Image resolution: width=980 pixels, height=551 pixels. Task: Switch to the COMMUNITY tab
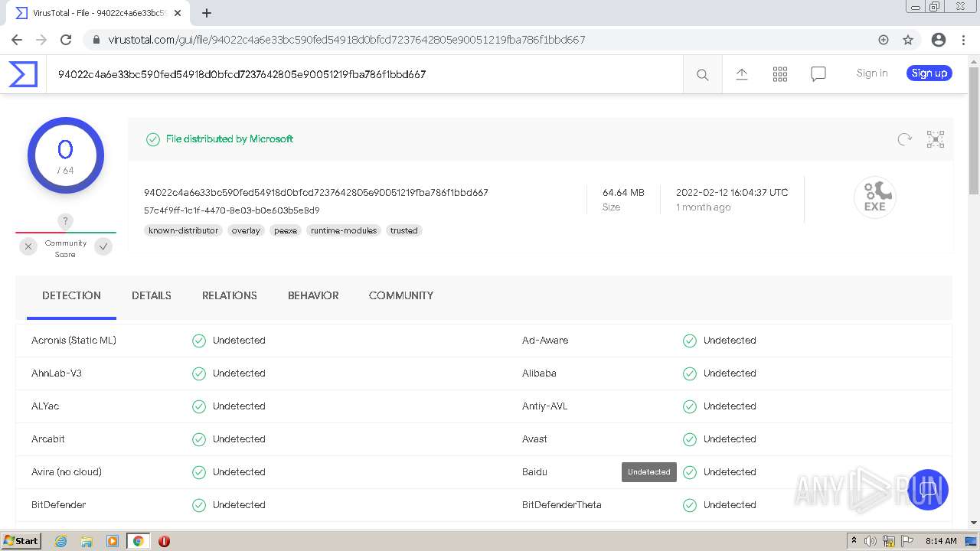[x=401, y=295]
